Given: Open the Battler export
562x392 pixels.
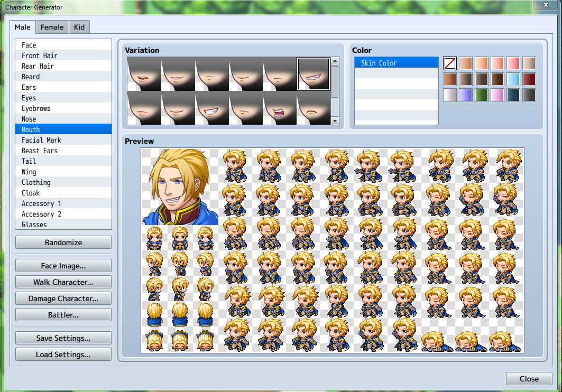Looking at the screenshot, I should (63, 315).
